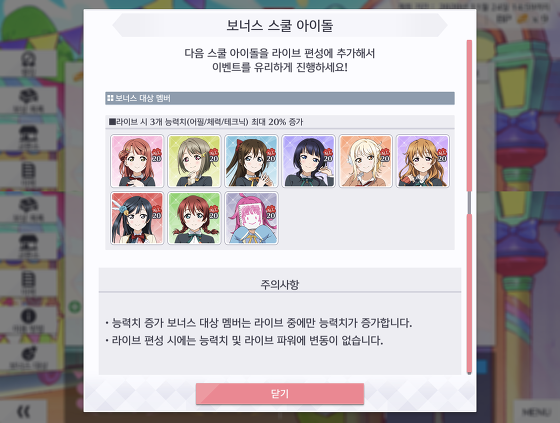Image resolution: width=560 pixels, height=423 pixels.
Task: Select the dark blue-haired idol portrait
Action: point(309,161)
